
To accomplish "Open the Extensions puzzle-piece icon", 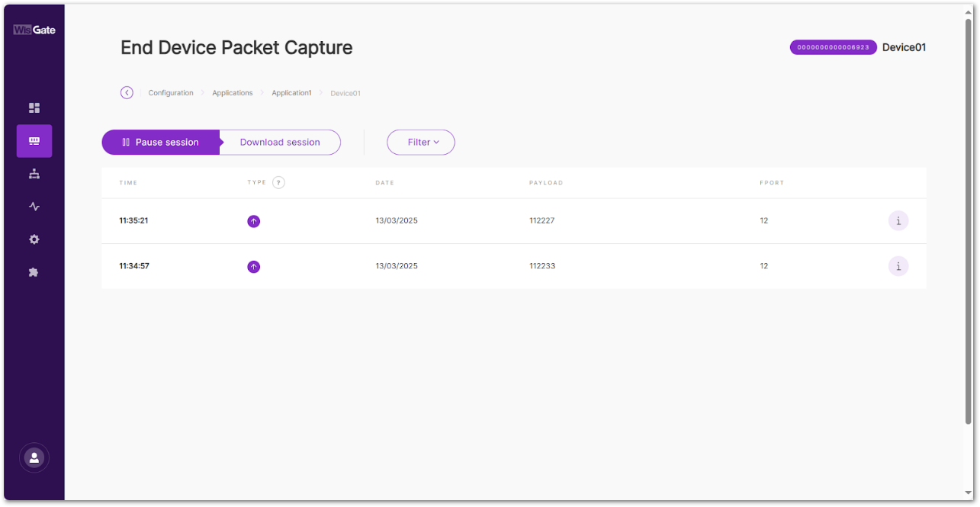I will (x=34, y=272).
